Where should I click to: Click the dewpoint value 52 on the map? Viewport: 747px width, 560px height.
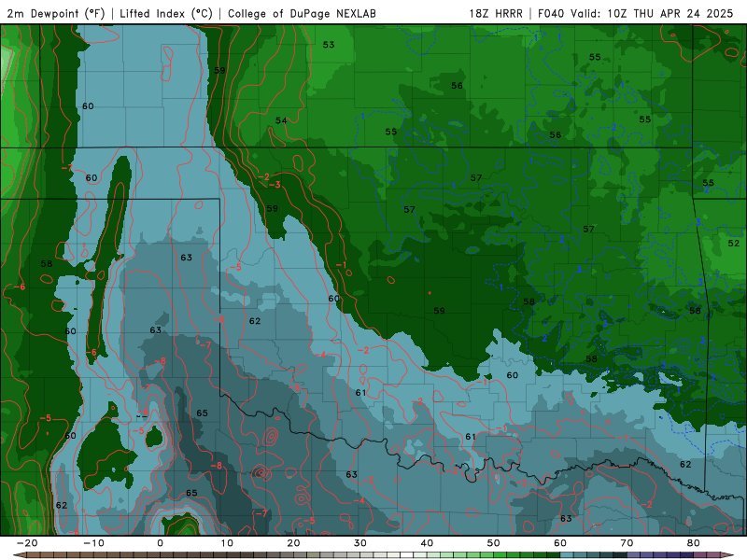point(734,243)
